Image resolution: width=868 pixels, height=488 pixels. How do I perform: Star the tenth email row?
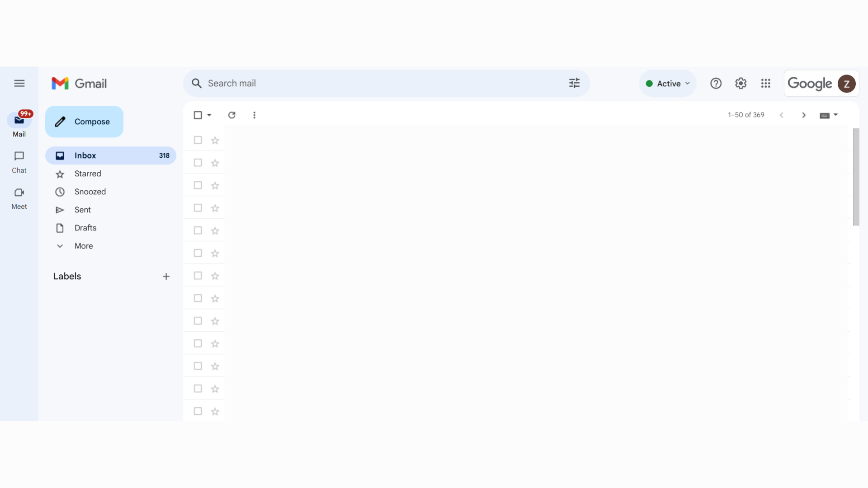(215, 343)
